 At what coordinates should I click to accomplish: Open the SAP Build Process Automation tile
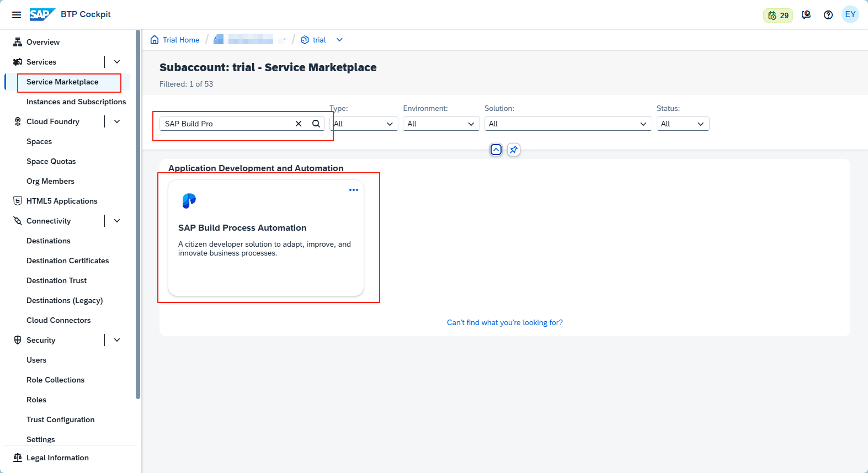pos(265,237)
